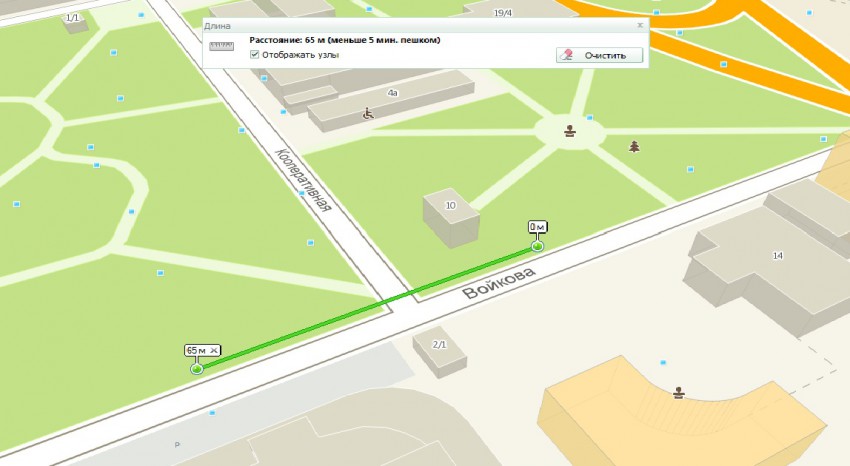850x466 pixels.
Task: Click the monument icon at the park center
Action: point(570,130)
